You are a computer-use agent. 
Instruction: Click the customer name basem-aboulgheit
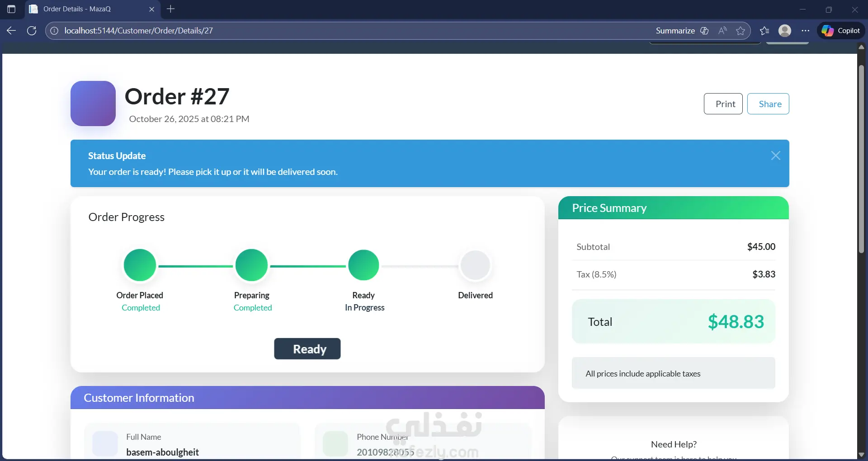[163, 452]
